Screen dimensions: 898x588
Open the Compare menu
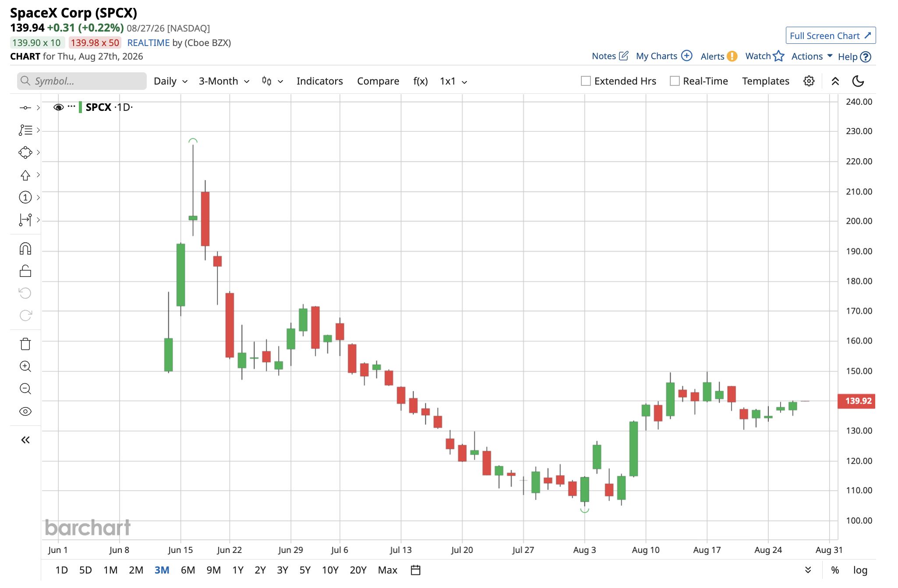click(378, 81)
